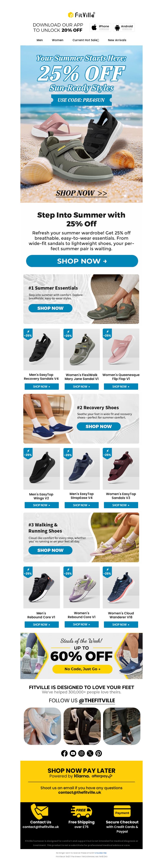Open the YouTube social icon
Viewport: 163px width, 868px height.
pos(73,753)
